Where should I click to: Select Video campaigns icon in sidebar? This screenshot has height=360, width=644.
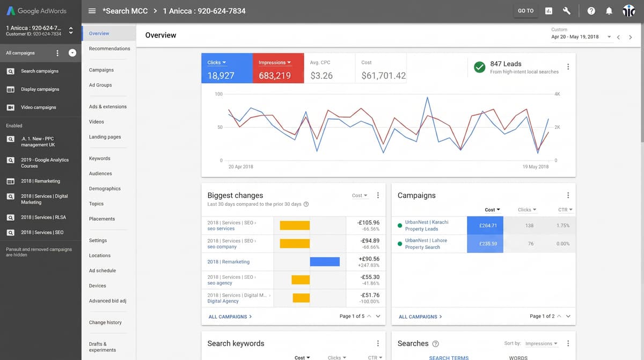pos(11,107)
